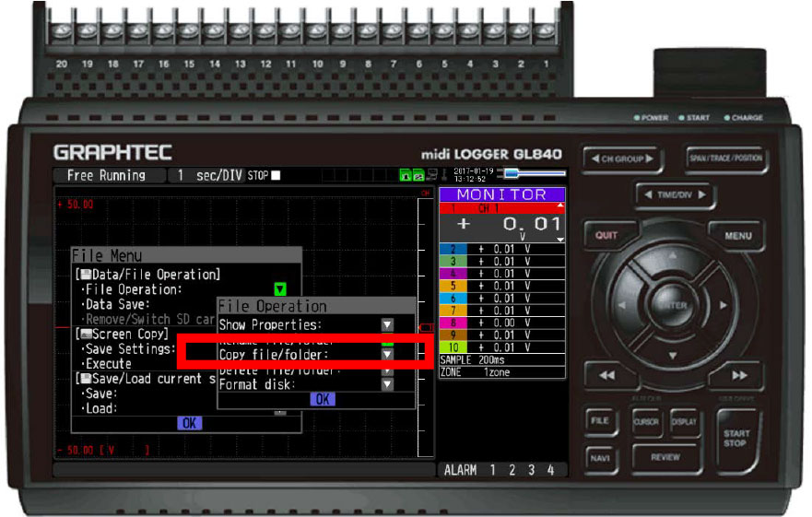Click the second green status icon in top bar
Viewport: 812px width, 517px height.
[418, 176]
